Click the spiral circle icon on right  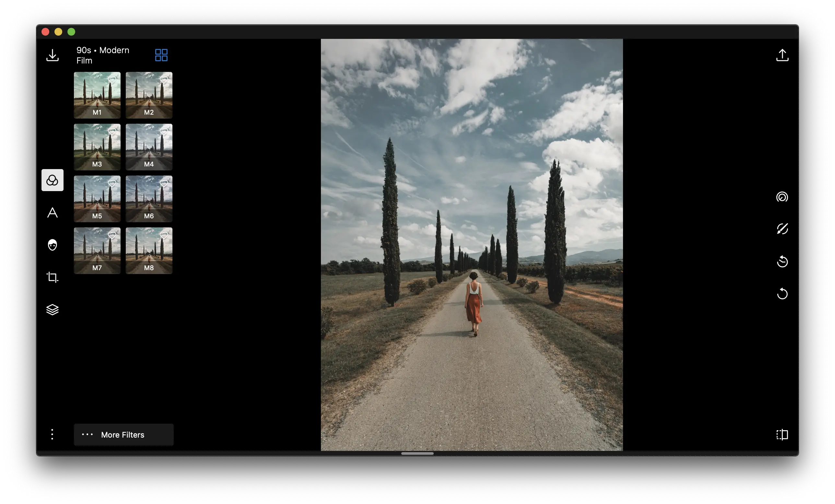click(x=782, y=197)
